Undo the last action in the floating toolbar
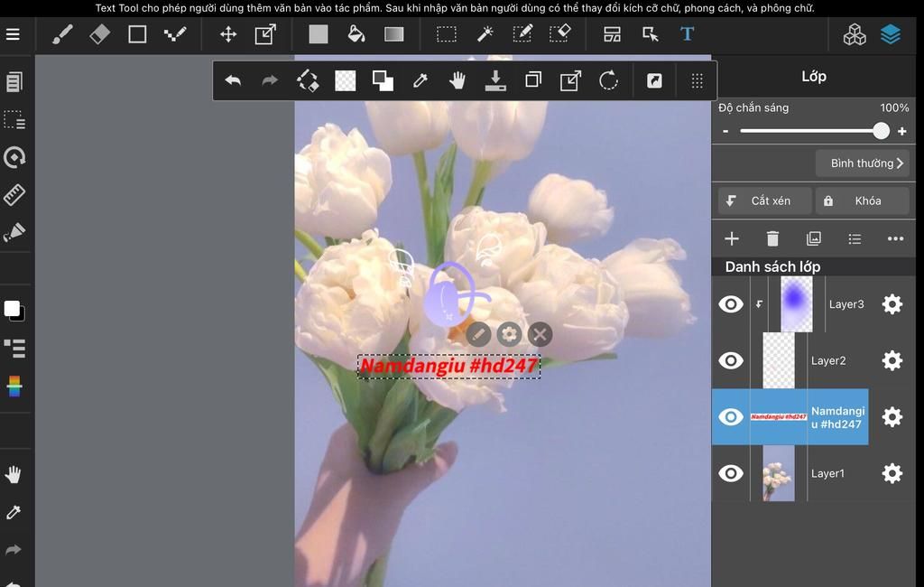924x587 pixels. pos(233,80)
